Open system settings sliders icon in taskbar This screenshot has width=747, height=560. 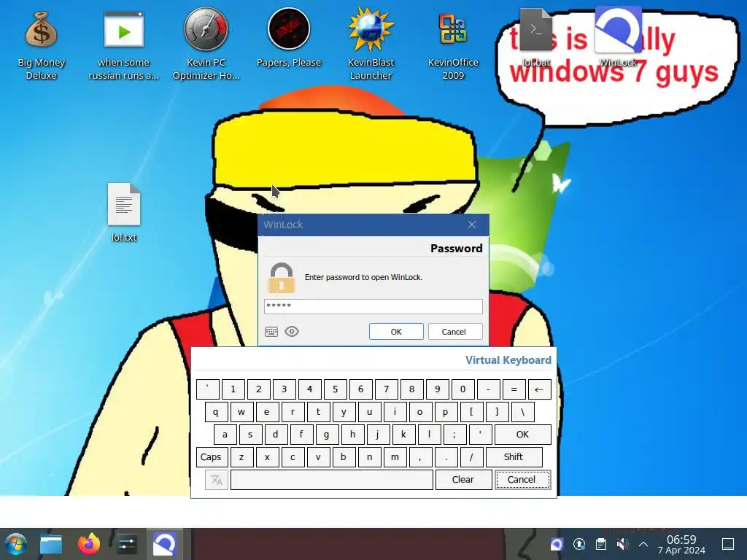click(127, 544)
